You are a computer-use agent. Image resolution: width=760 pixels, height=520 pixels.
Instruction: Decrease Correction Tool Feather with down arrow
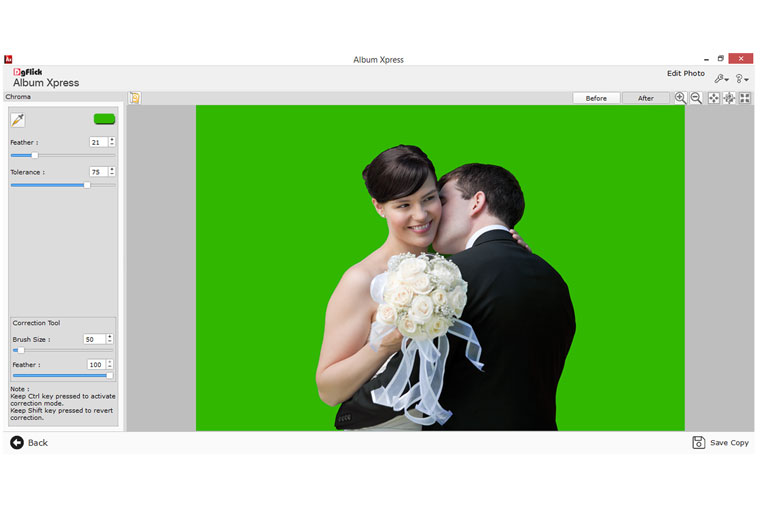coord(110,367)
